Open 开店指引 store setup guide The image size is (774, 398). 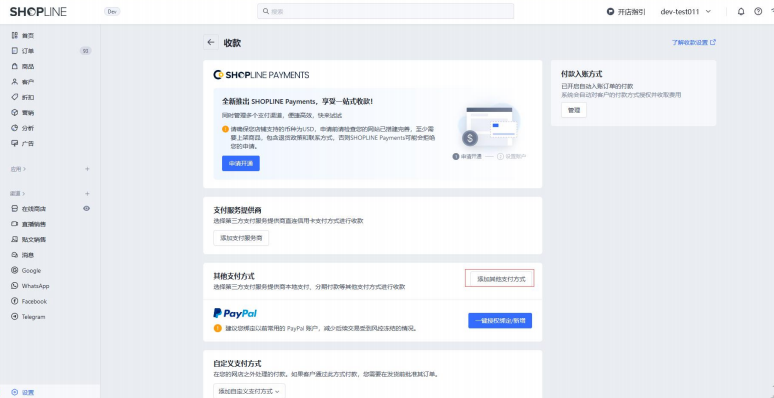click(x=626, y=11)
